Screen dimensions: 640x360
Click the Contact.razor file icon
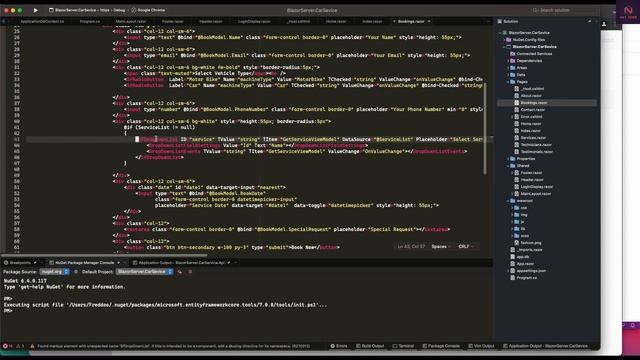click(517, 110)
